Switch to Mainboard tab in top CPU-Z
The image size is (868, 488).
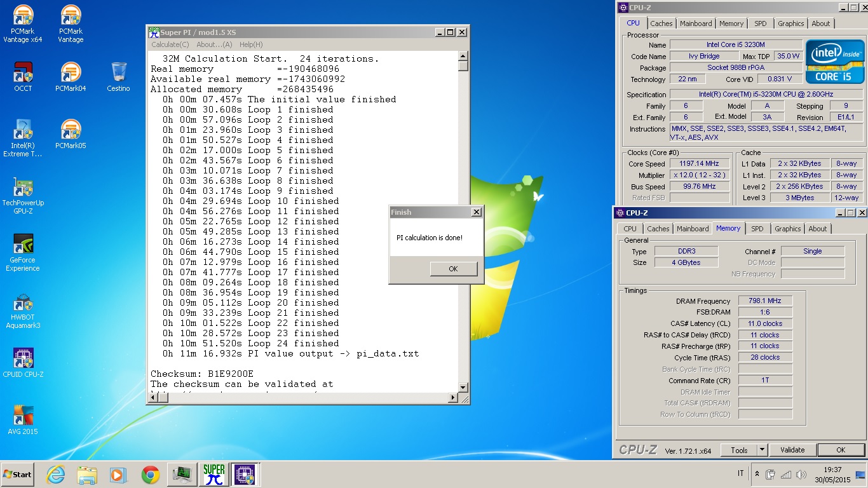click(x=696, y=24)
